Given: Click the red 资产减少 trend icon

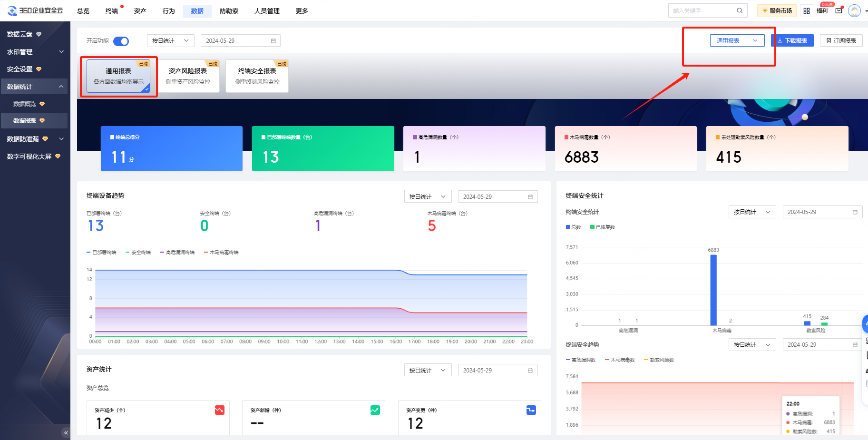Looking at the screenshot, I should (x=219, y=410).
